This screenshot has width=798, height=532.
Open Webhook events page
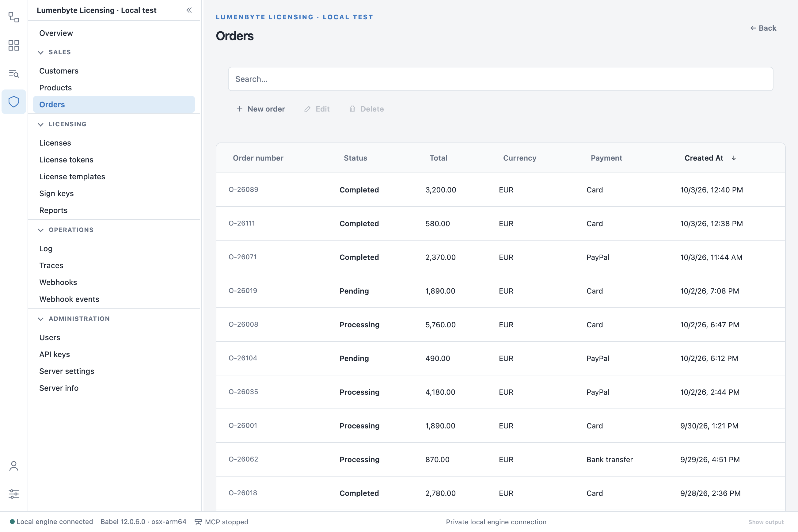(114, 299)
